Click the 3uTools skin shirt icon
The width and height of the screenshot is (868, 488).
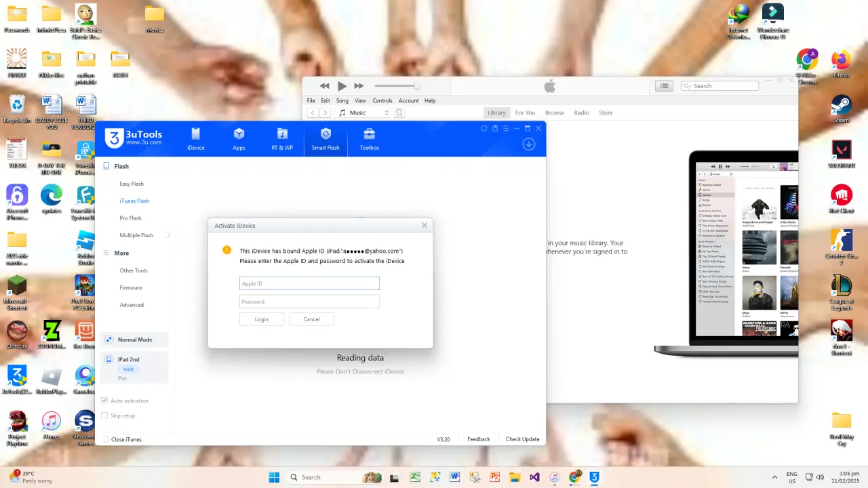pyautogui.click(x=484, y=128)
